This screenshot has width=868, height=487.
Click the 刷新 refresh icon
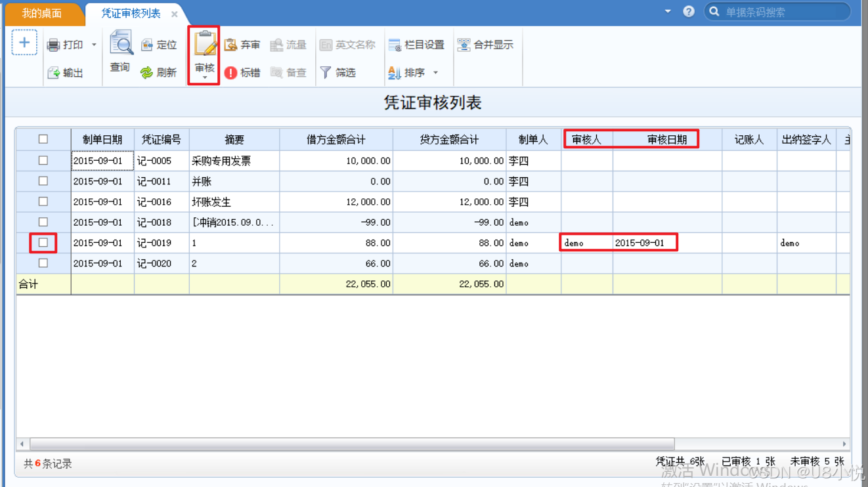pyautogui.click(x=147, y=73)
